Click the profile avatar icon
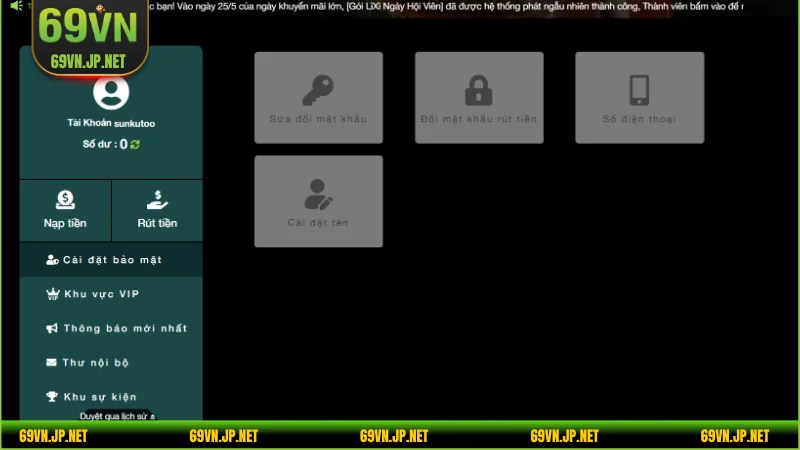The height and width of the screenshot is (450, 800). click(111, 93)
